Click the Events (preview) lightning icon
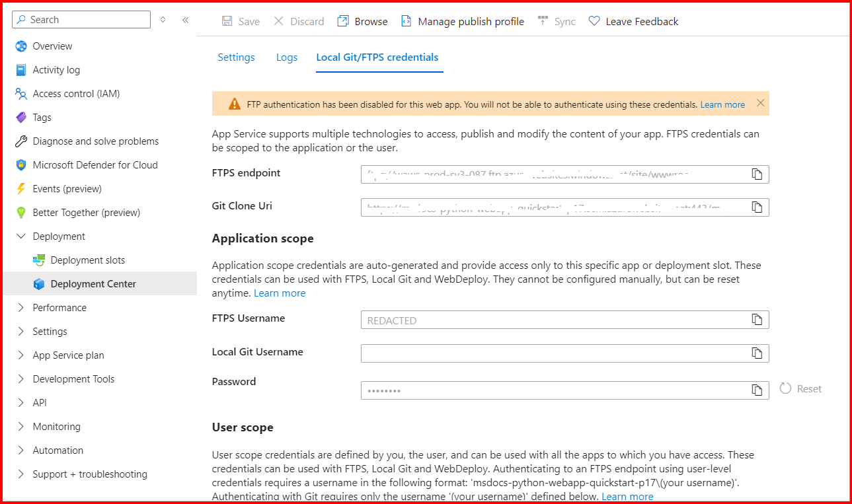Viewport: 852px width, 504px height. tap(21, 189)
